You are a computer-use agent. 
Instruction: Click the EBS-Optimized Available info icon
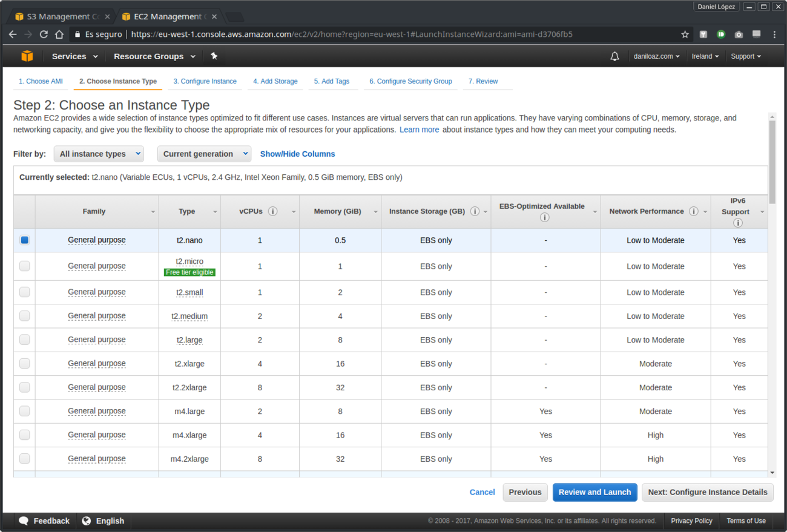click(544, 217)
